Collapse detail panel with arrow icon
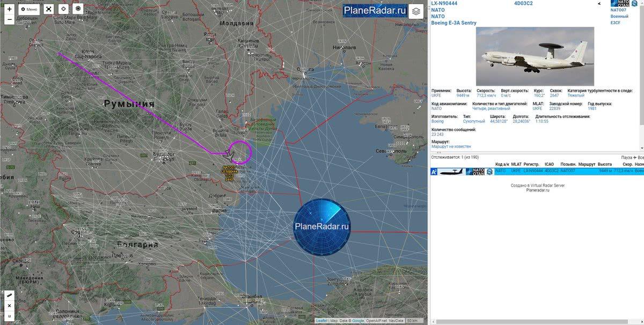The image size is (644, 325). click(599, 3)
